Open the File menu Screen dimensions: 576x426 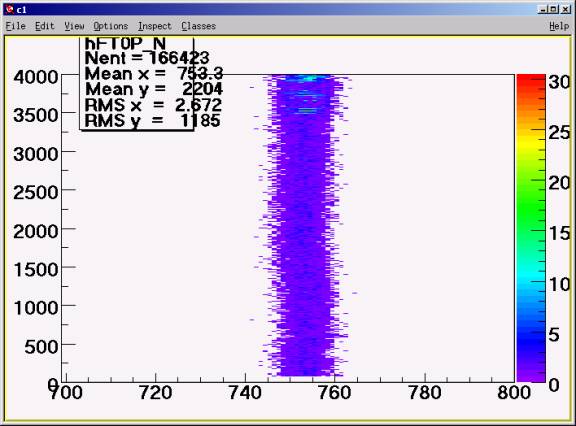pos(15,26)
